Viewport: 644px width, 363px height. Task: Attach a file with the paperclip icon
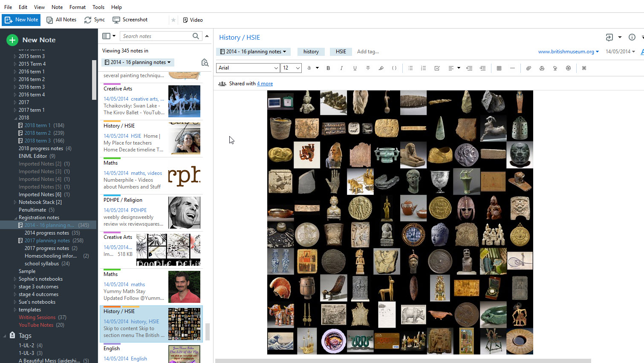[x=528, y=68]
